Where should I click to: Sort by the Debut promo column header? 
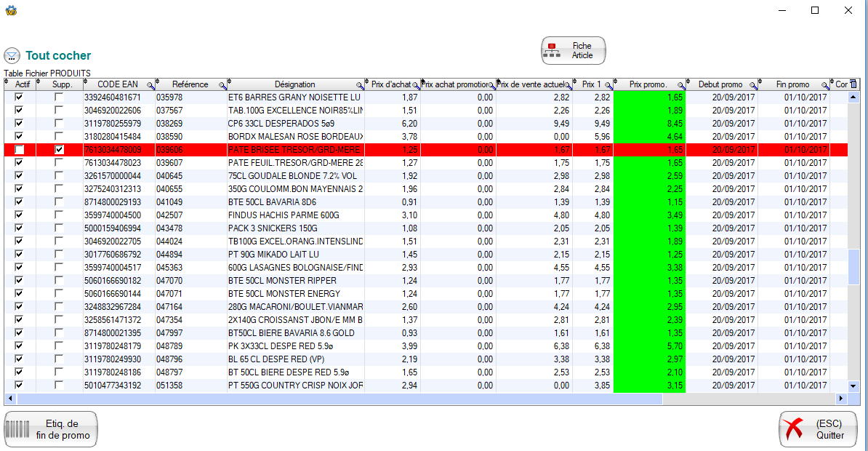(720, 84)
